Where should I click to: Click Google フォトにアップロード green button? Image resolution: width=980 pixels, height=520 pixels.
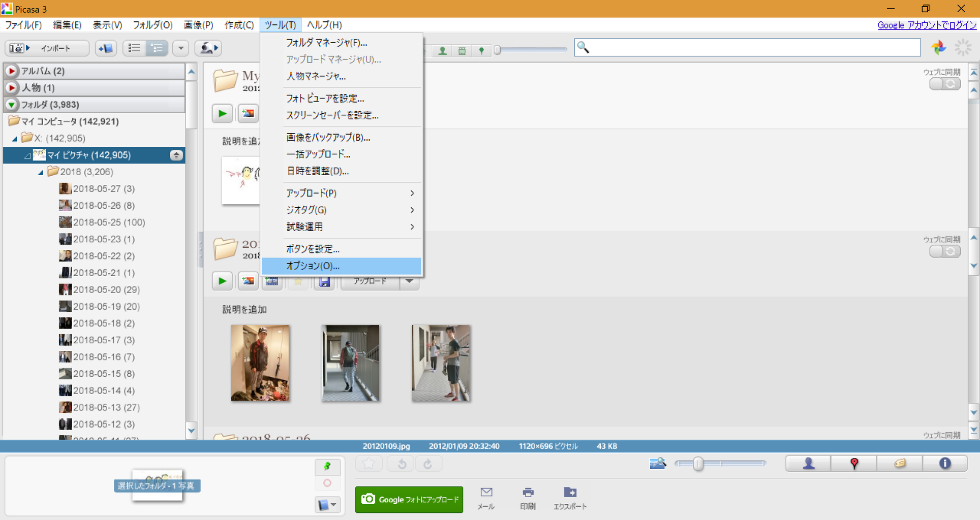click(x=409, y=500)
